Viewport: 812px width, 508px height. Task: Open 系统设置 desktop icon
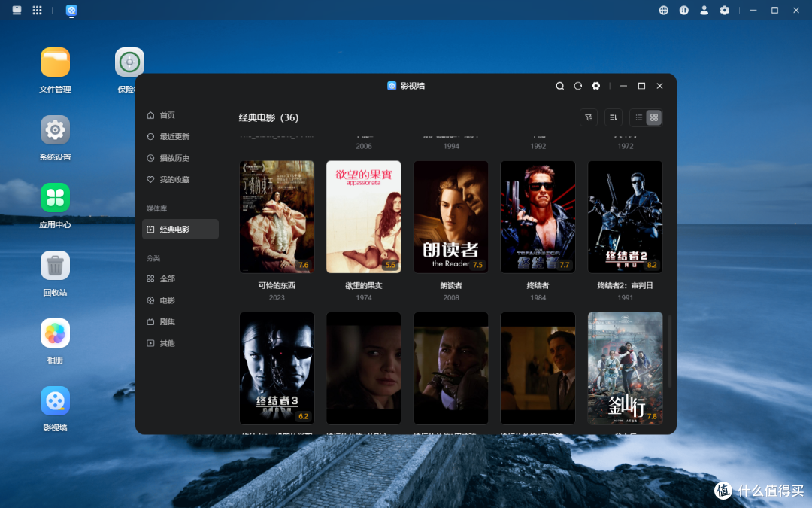click(56, 138)
